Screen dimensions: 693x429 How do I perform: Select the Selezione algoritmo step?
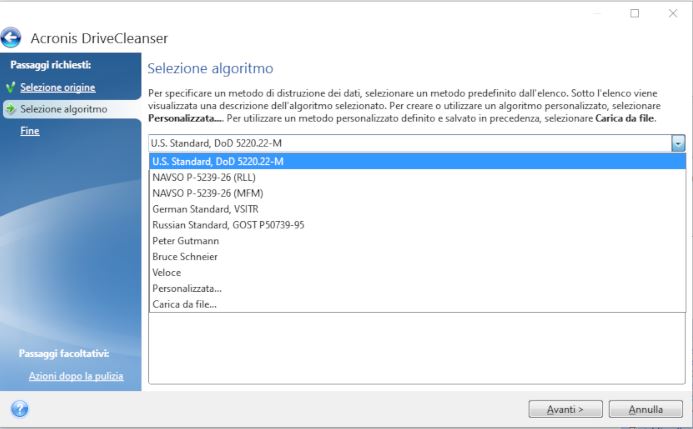64,109
